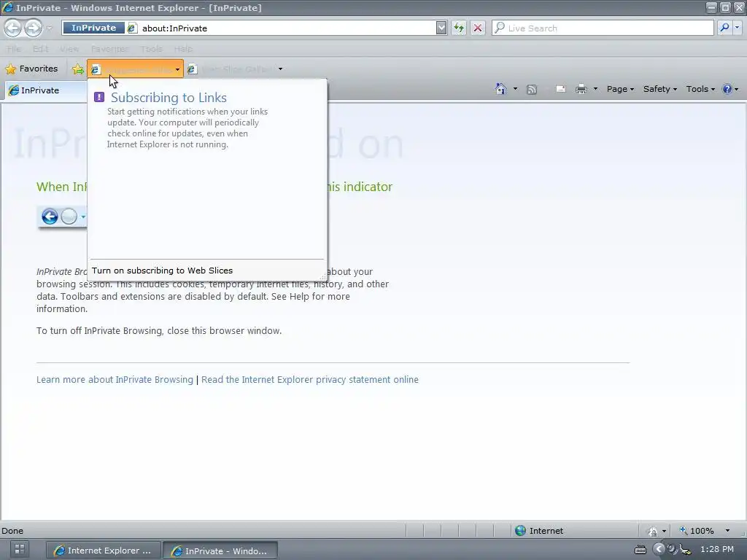Screen dimensions: 747x560
Task: Click the 1:28 PM clock
Action: click(717, 549)
